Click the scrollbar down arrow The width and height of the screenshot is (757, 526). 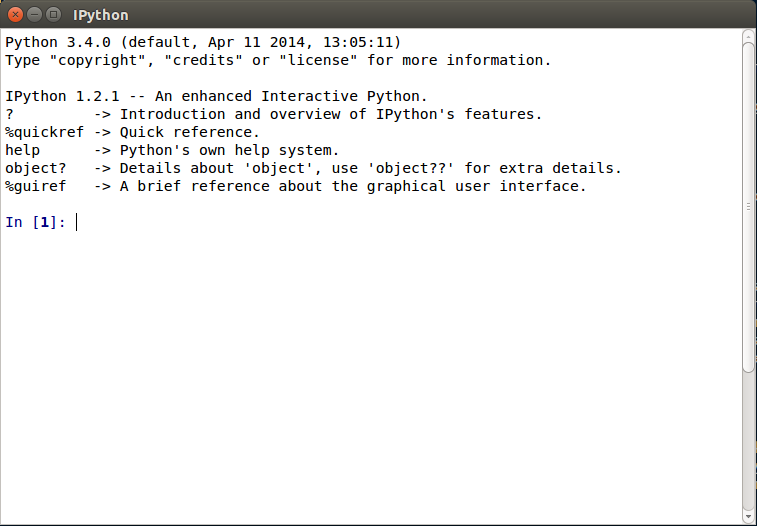click(749, 517)
